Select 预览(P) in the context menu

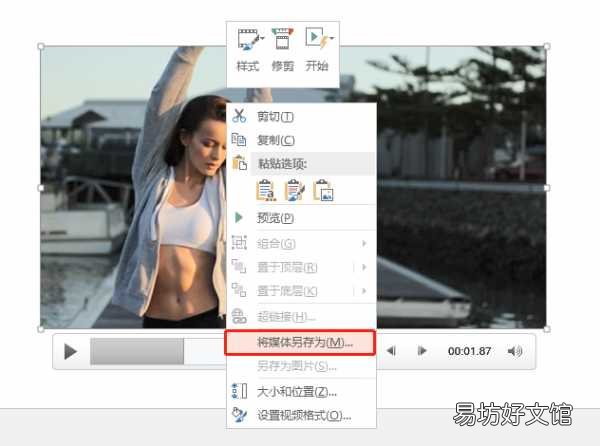point(302,218)
